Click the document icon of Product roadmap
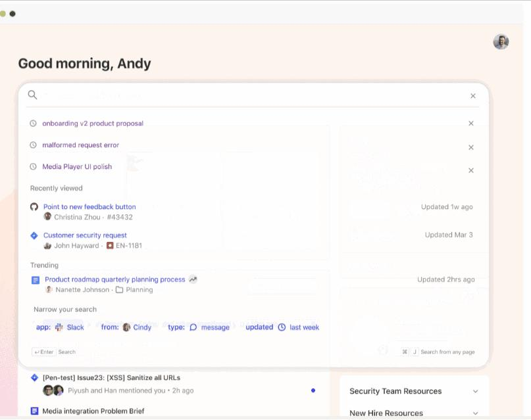The image size is (531, 420). [x=36, y=280]
